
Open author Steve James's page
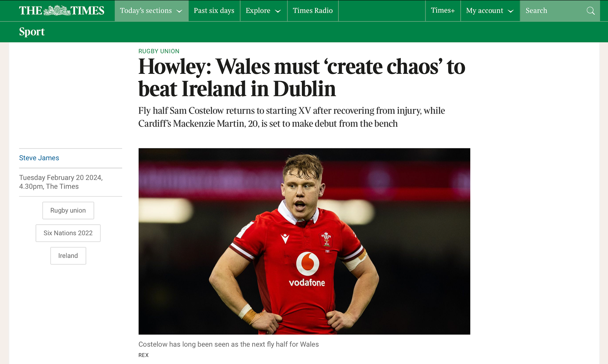tap(39, 158)
